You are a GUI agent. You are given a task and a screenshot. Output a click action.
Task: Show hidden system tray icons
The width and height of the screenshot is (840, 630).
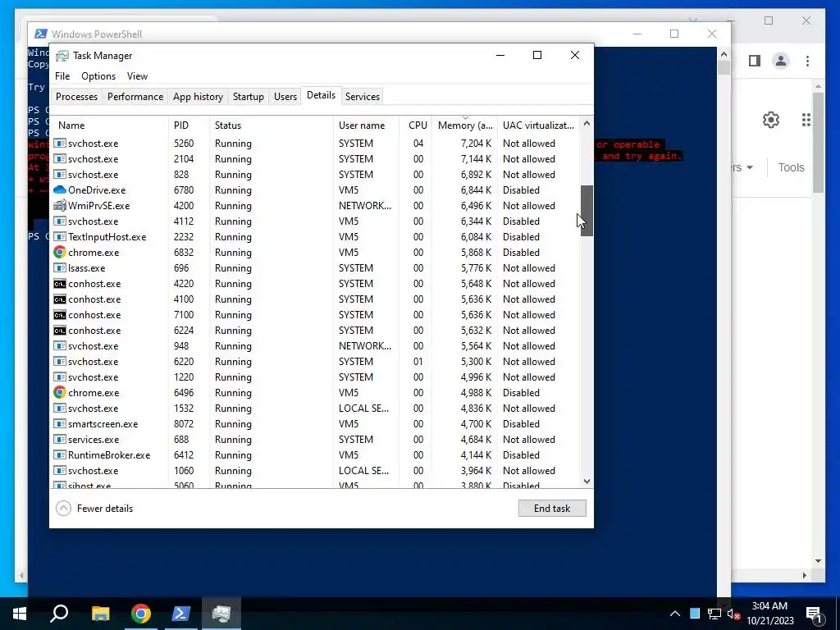(x=675, y=614)
